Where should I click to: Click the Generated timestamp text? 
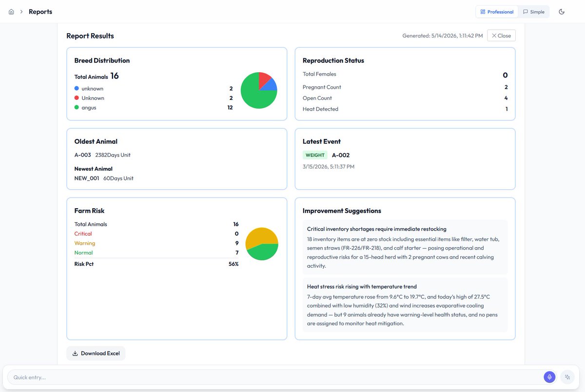pos(443,36)
